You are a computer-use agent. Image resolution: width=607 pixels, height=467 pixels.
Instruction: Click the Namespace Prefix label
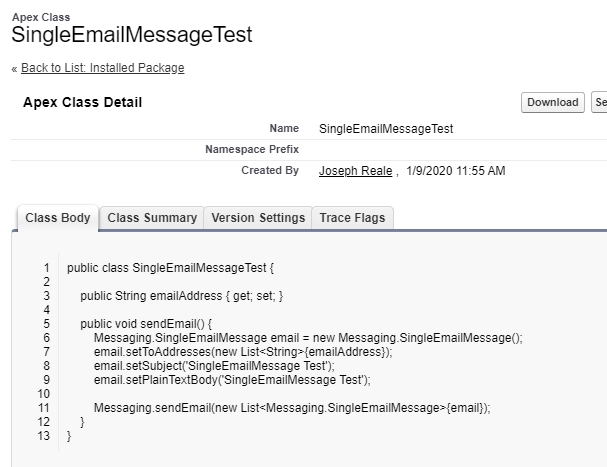[252, 149]
